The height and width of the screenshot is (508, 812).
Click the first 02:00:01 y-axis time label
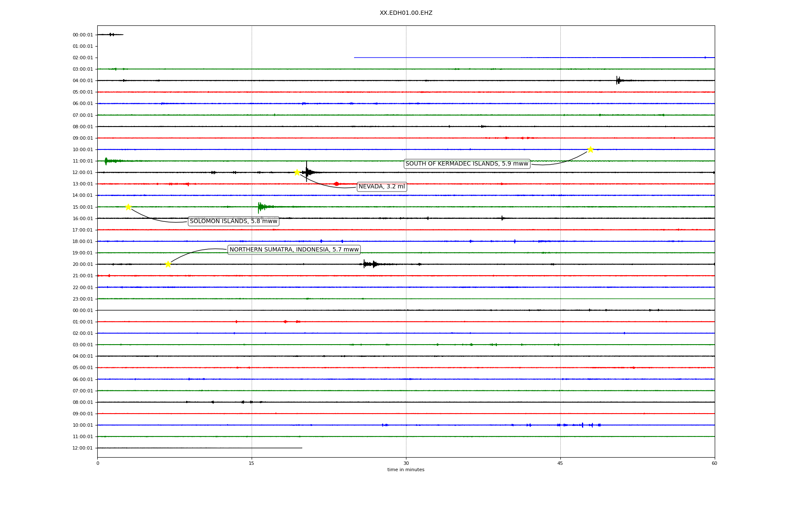pos(82,58)
